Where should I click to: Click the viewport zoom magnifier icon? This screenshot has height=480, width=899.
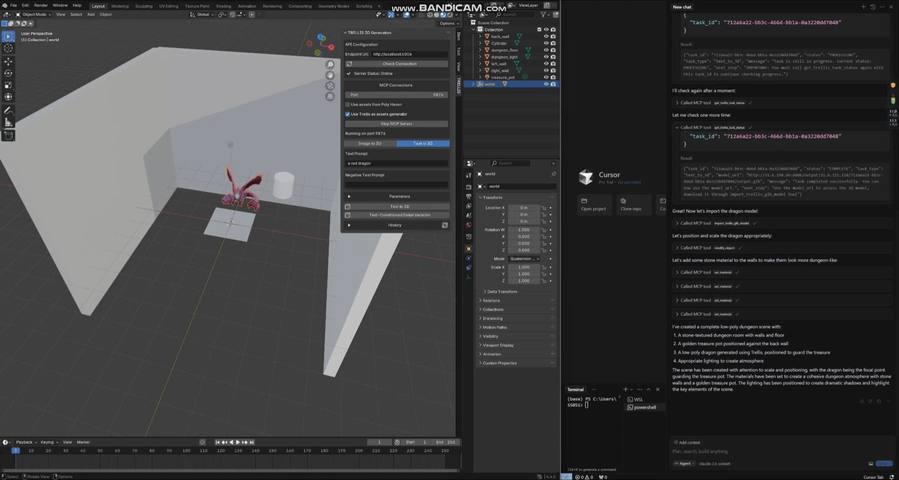[330, 65]
